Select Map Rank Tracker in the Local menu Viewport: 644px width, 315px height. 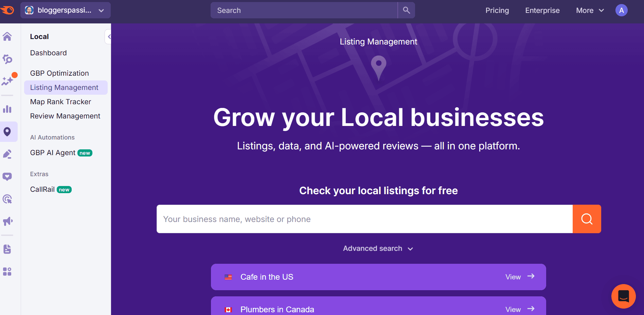(60, 101)
